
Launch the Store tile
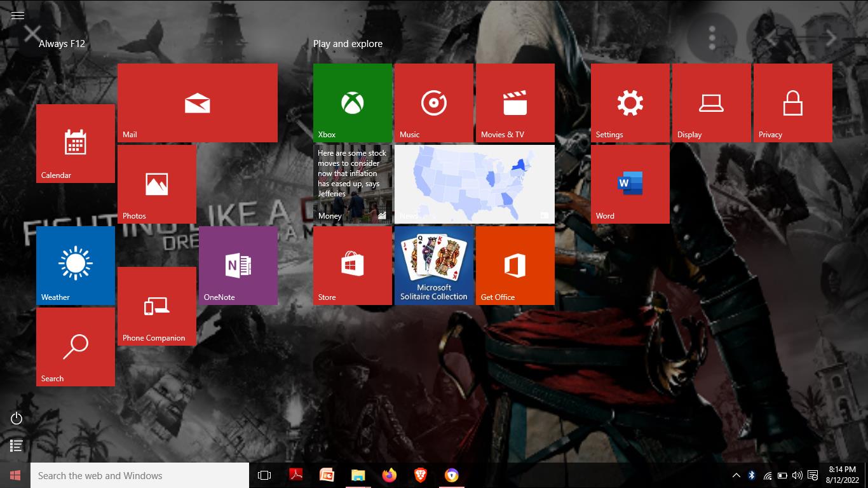click(x=353, y=266)
